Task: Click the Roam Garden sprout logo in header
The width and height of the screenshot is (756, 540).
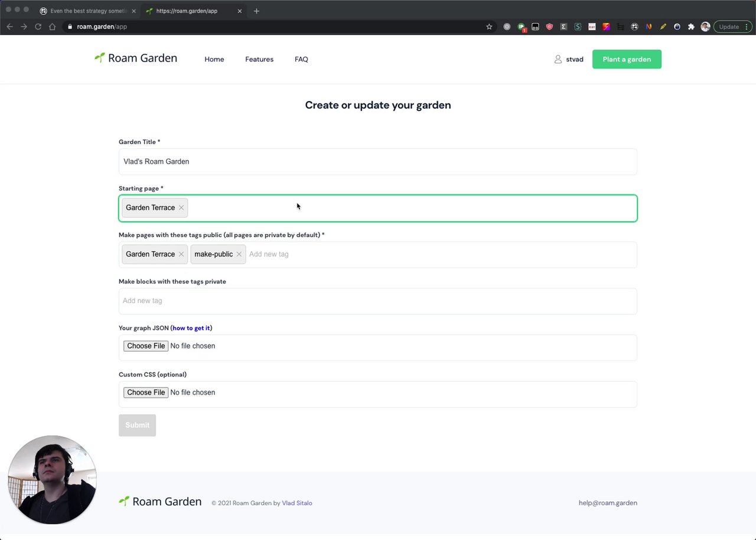Action: tap(100, 57)
